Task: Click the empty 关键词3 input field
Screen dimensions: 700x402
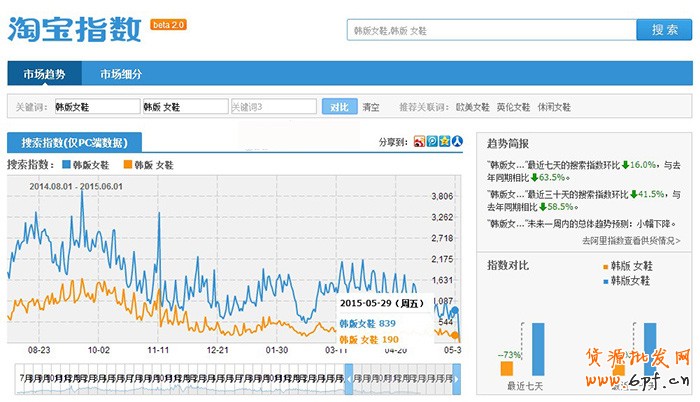Action: pos(273,106)
